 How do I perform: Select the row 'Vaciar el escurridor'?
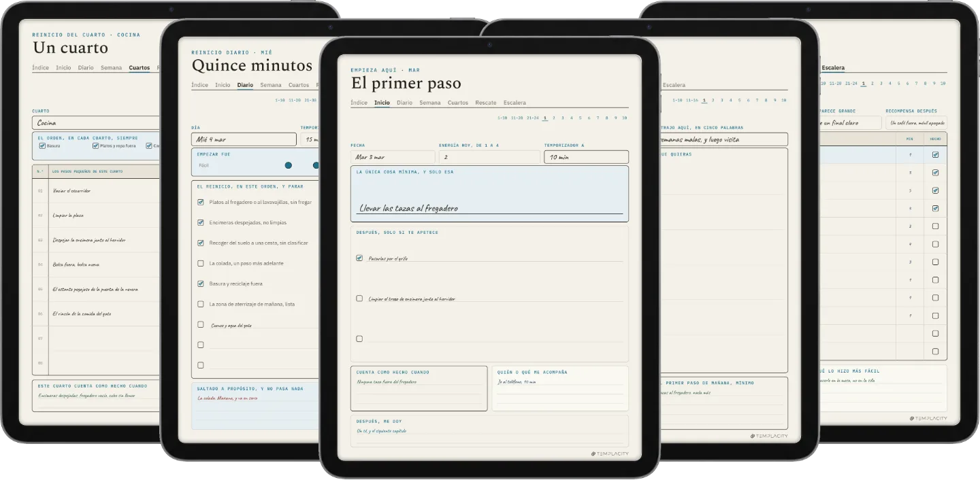[x=96, y=190]
